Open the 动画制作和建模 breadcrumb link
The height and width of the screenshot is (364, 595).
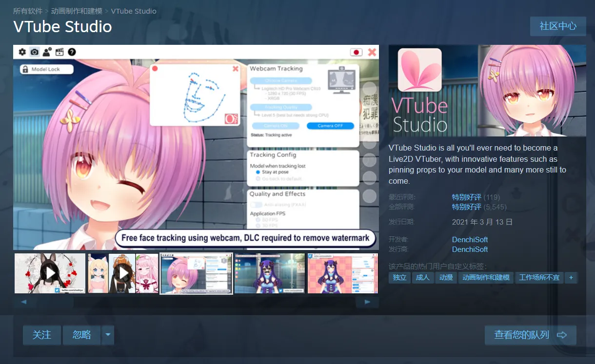pyautogui.click(x=77, y=11)
